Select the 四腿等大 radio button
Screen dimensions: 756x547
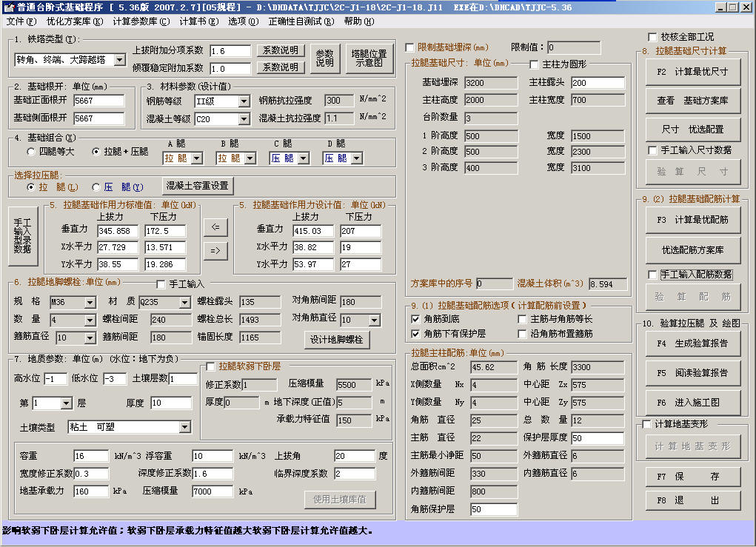[31, 152]
